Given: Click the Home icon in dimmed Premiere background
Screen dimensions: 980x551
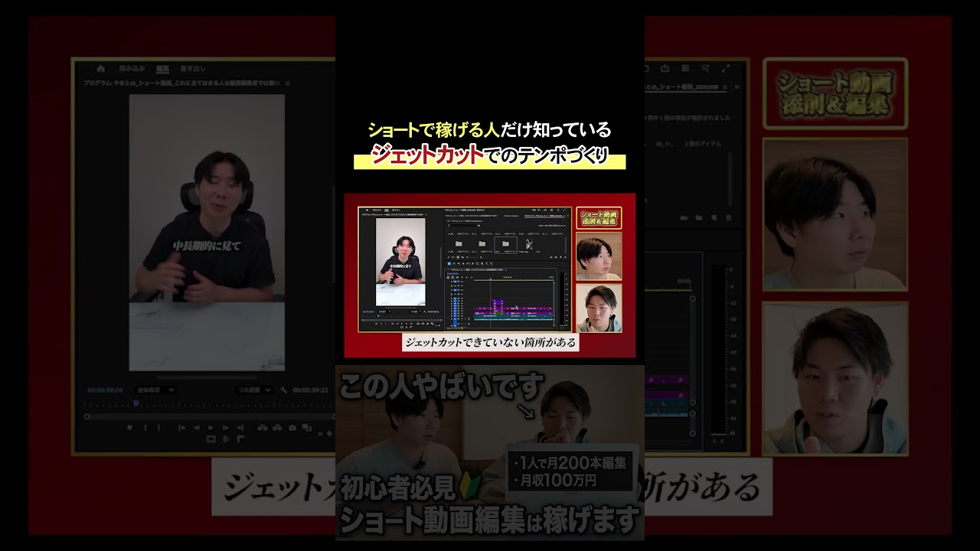Looking at the screenshot, I should tap(100, 69).
